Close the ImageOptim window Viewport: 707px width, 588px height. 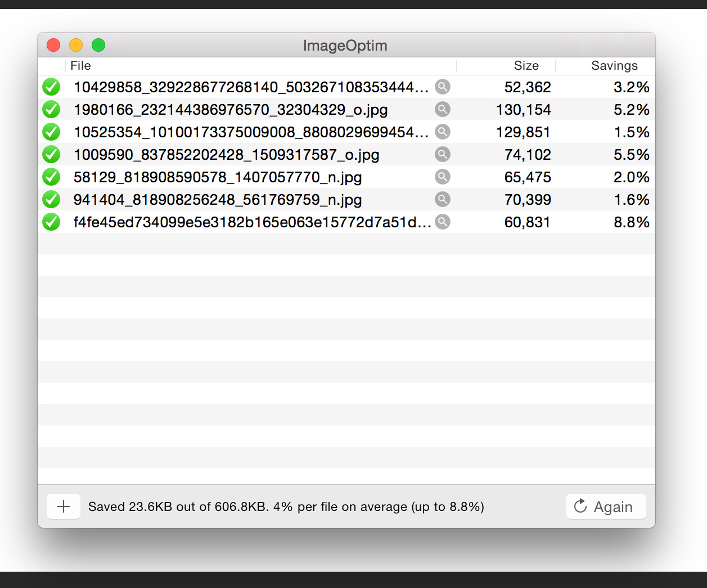click(x=53, y=45)
